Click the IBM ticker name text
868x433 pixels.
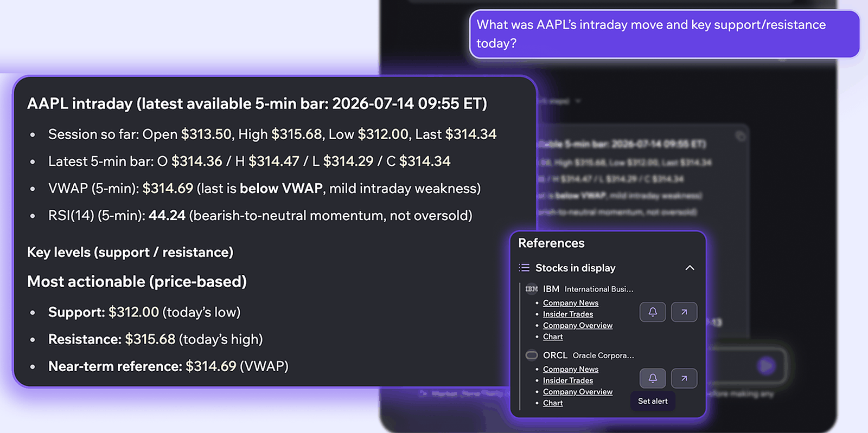tap(551, 289)
